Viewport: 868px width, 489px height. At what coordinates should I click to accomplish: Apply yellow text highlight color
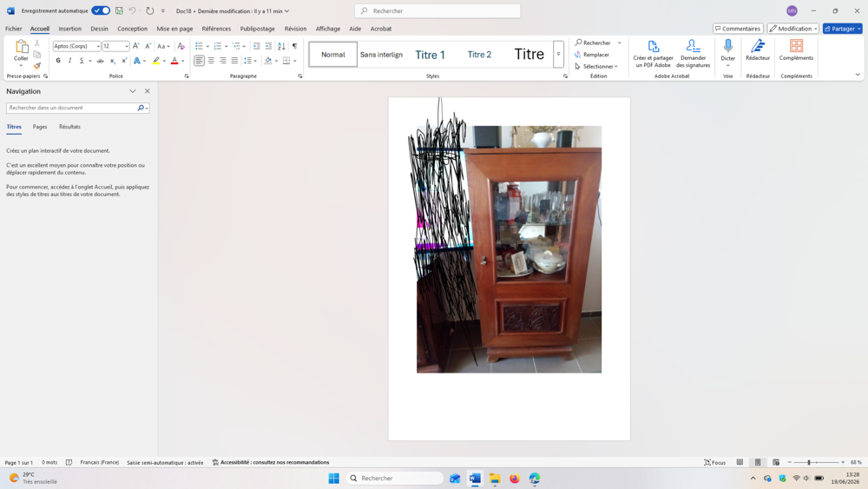pyautogui.click(x=156, y=61)
